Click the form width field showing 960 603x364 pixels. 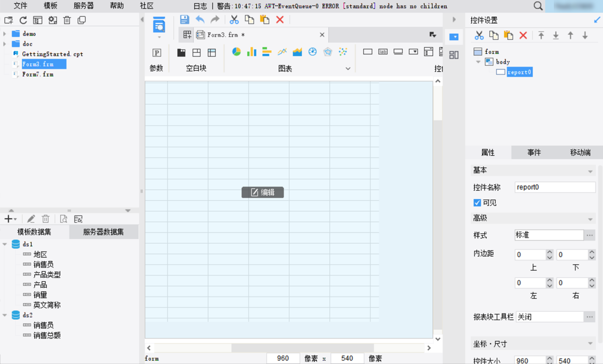tap(283, 358)
